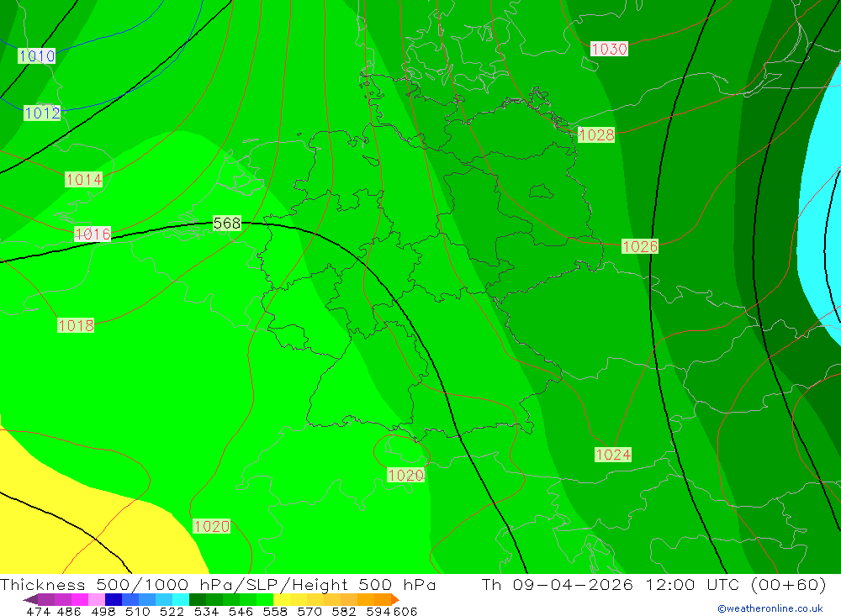Click the legend value 498
The height and width of the screenshot is (616, 841).
[x=103, y=612]
